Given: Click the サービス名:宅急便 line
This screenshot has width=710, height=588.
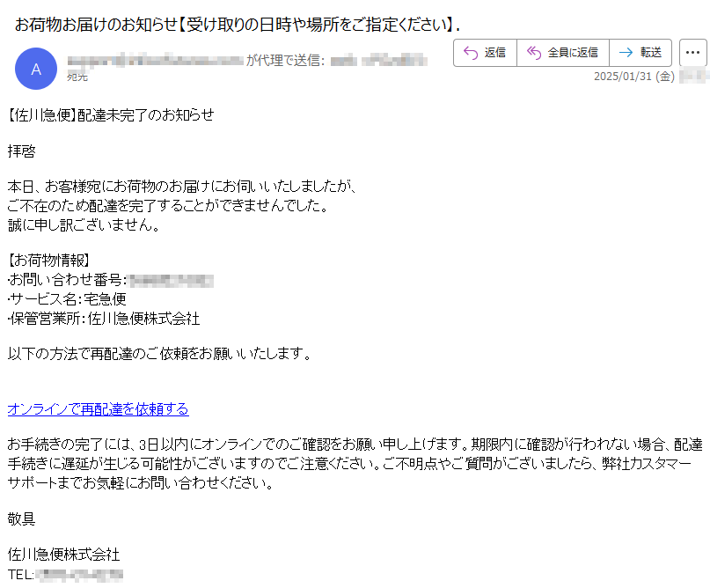Looking at the screenshot, I should pos(67,299).
